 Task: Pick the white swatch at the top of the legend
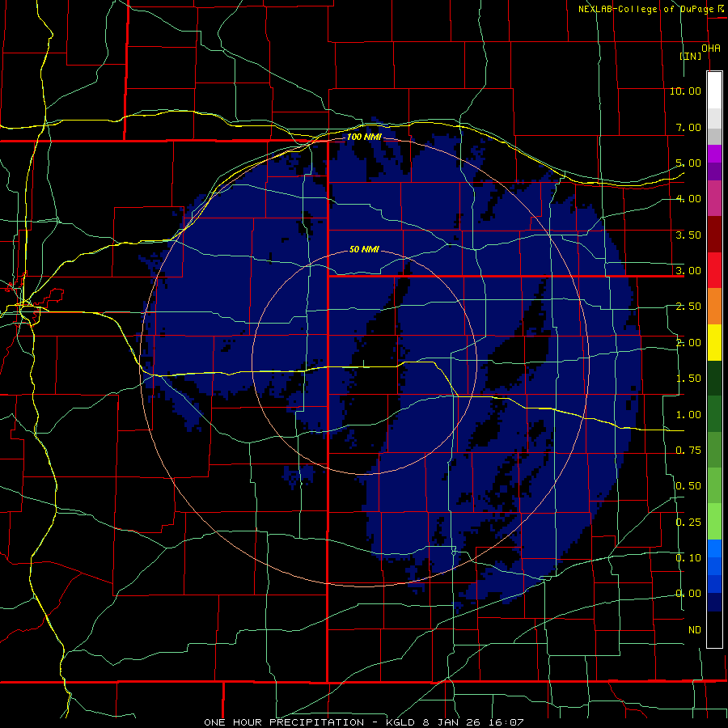[x=714, y=91]
